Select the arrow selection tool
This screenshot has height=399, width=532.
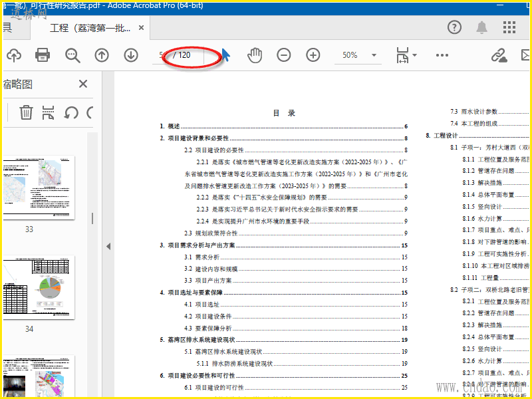(x=225, y=55)
